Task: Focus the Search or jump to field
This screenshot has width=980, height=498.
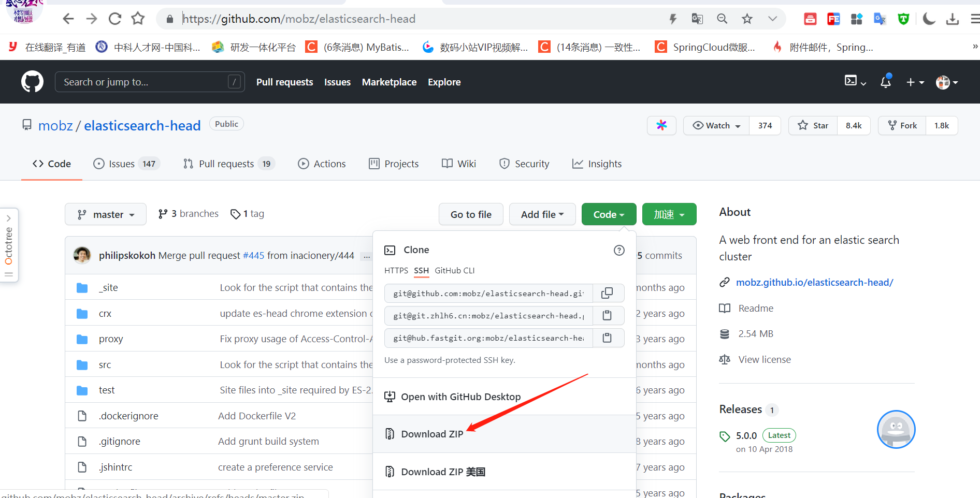Action: pyautogui.click(x=150, y=82)
